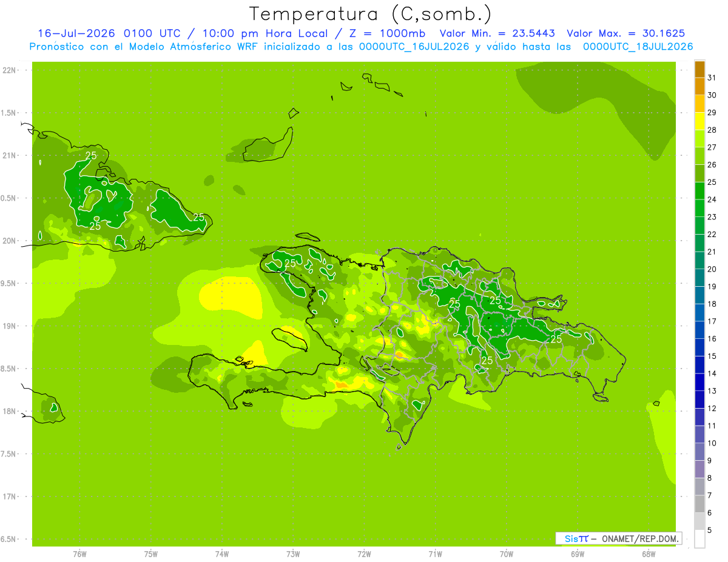This screenshot has width=728, height=562.
Task: Click the color bar label "20"
Action: [x=712, y=269]
